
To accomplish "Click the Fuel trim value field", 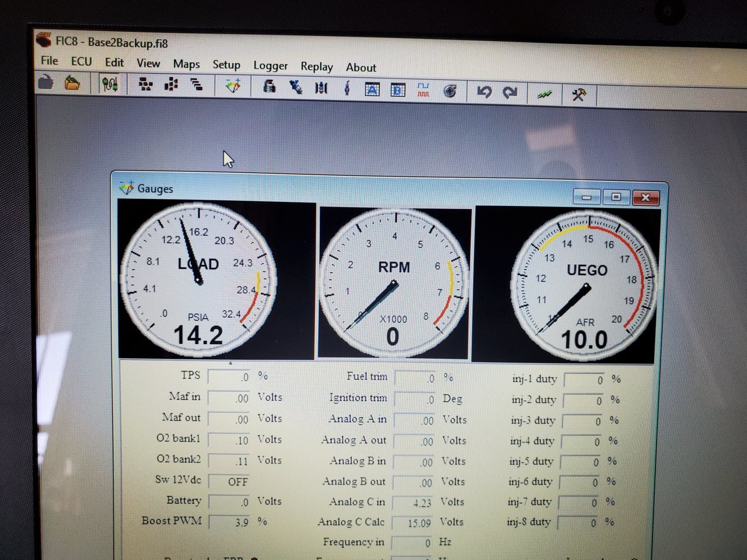I will pyautogui.click(x=416, y=378).
